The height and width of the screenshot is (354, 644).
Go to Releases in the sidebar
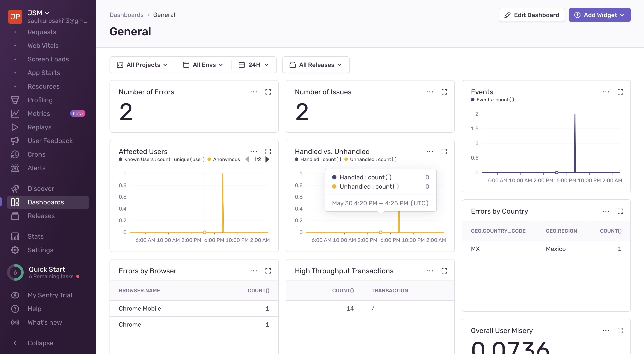(41, 216)
